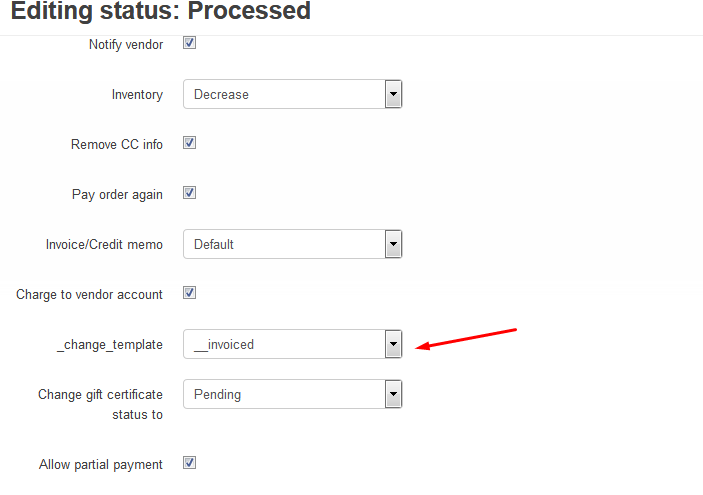This screenshot has width=703, height=495.
Task: Click the _change_template label
Action: (x=110, y=345)
